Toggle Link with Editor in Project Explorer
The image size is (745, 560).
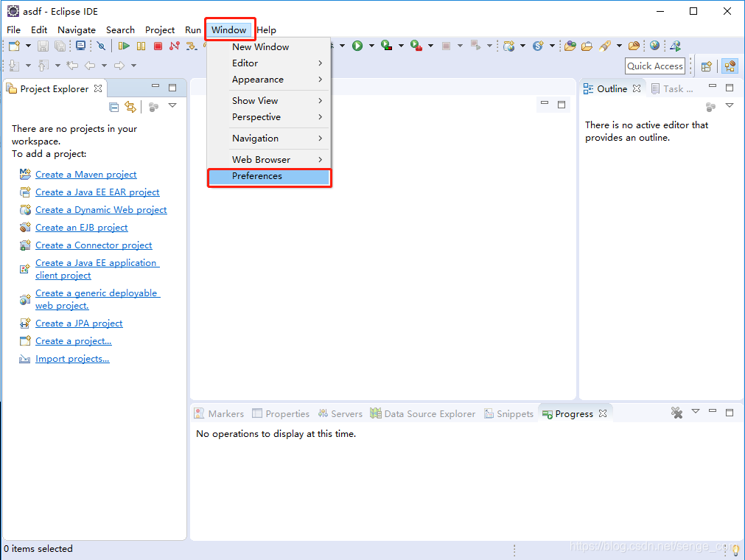[x=130, y=107]
